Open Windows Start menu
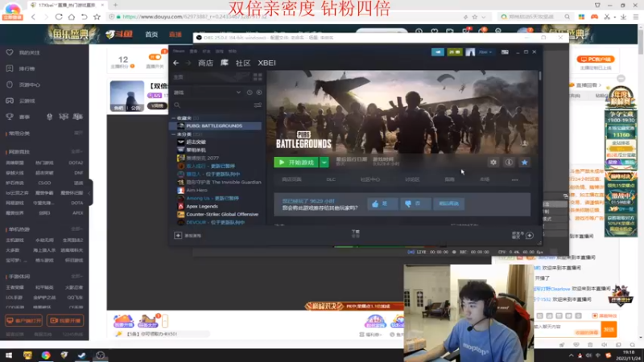 [x=9, y=356]
